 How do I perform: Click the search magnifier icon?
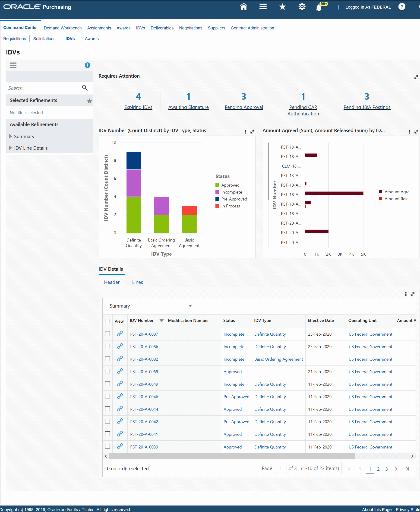(85, 88)
